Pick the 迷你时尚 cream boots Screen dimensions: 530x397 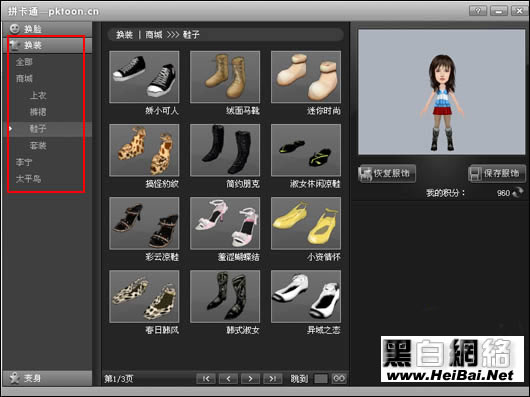pos(306,77)
